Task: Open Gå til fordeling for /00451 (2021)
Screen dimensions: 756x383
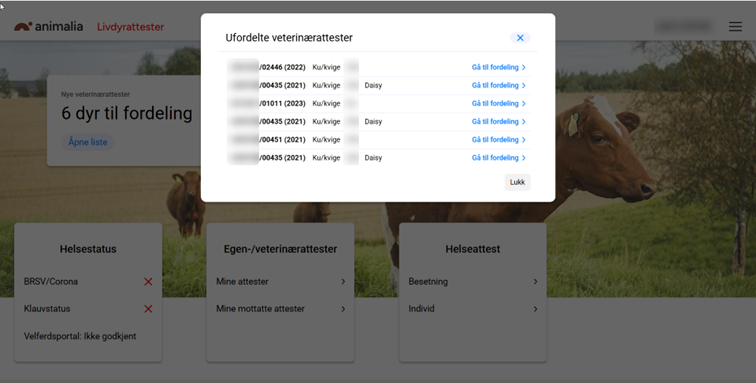Action: [499, 139]
